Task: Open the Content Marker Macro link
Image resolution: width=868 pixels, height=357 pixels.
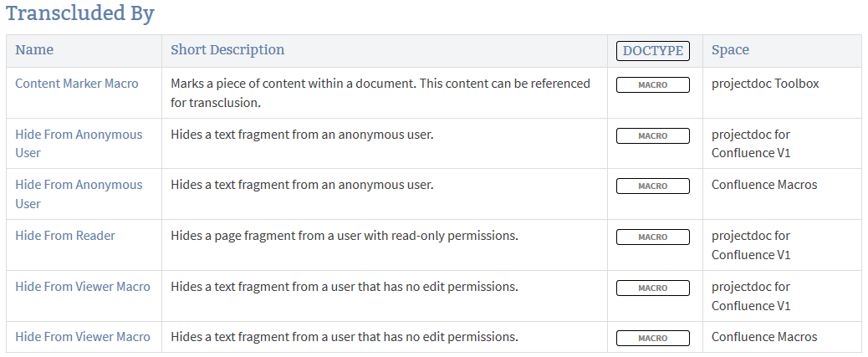Action: [x=77, y=84]
